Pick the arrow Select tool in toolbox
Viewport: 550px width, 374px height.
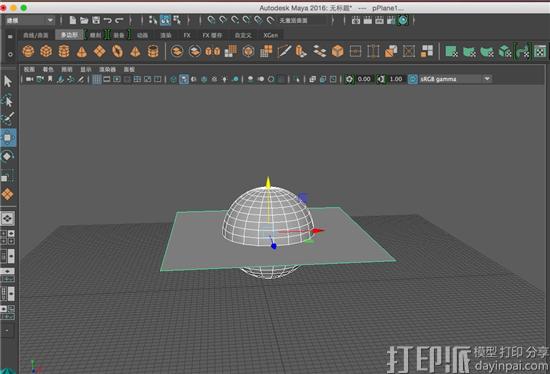coord(8,81)
